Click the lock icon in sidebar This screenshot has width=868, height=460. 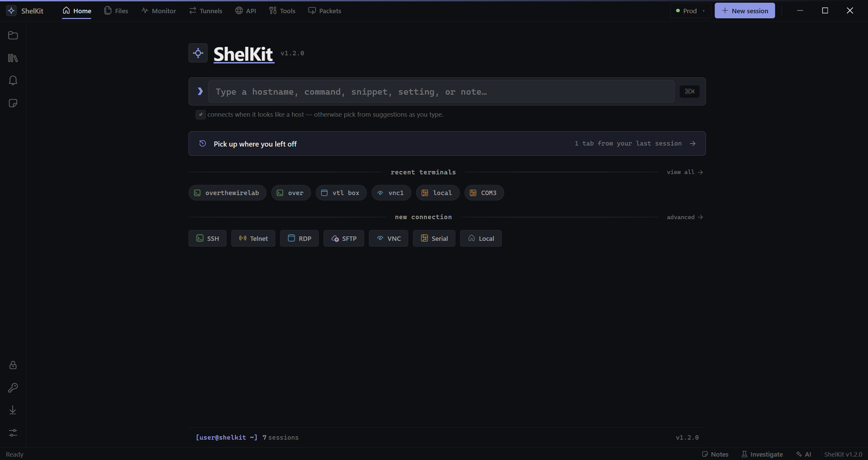point(13,365)
